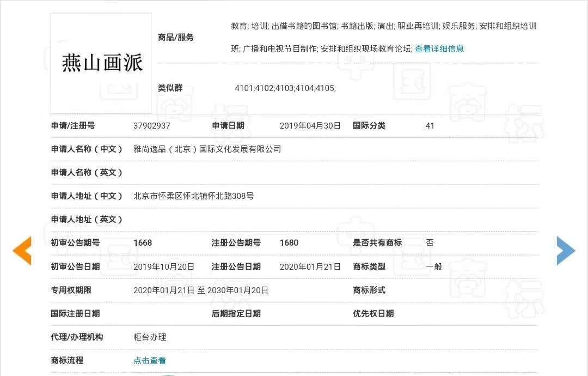The width and height of the screenshot is (588, 376).
Task: Click registration number 37902937
Action: click(x=152, y=125)
